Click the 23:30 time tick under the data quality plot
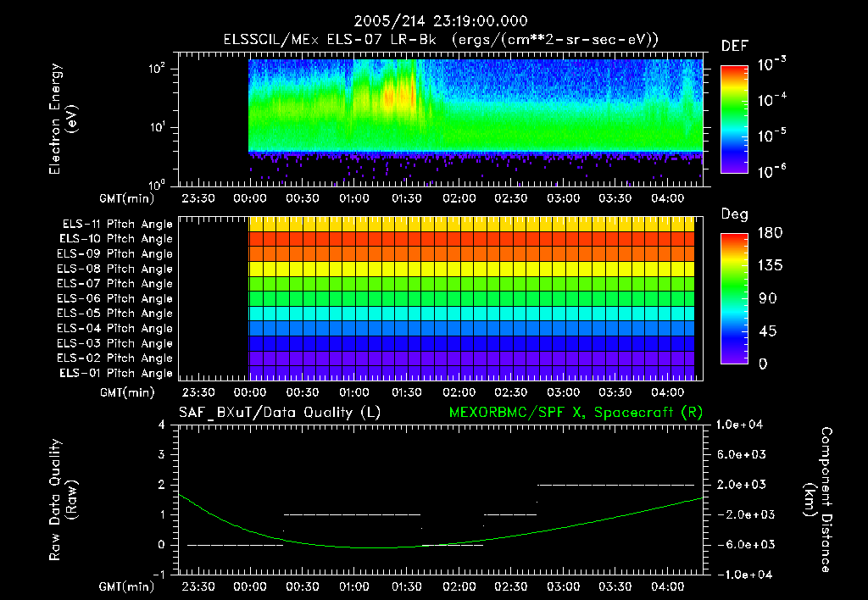This screenshot has width=868, height=600. pyautogui.click(x=198, y=586)
